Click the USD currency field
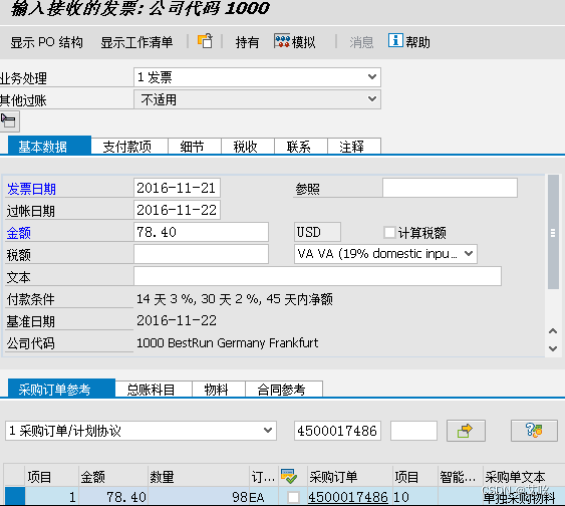Viewport: 565px width, 506px height. click(317, 232)
